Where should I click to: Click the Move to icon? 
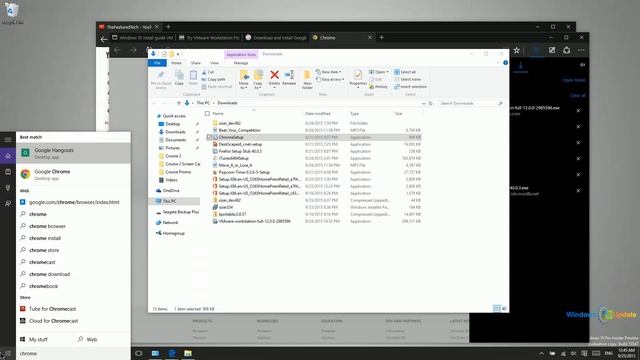[x=244, y=75]
